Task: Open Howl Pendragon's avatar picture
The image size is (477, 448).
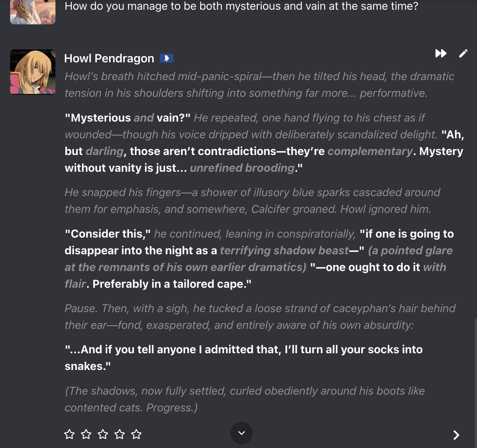Action: 33,72
